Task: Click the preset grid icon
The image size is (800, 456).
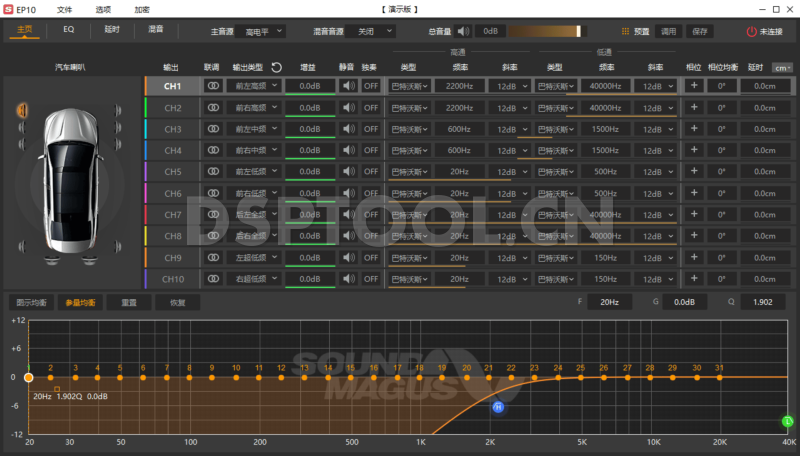Action: (625, 32)
